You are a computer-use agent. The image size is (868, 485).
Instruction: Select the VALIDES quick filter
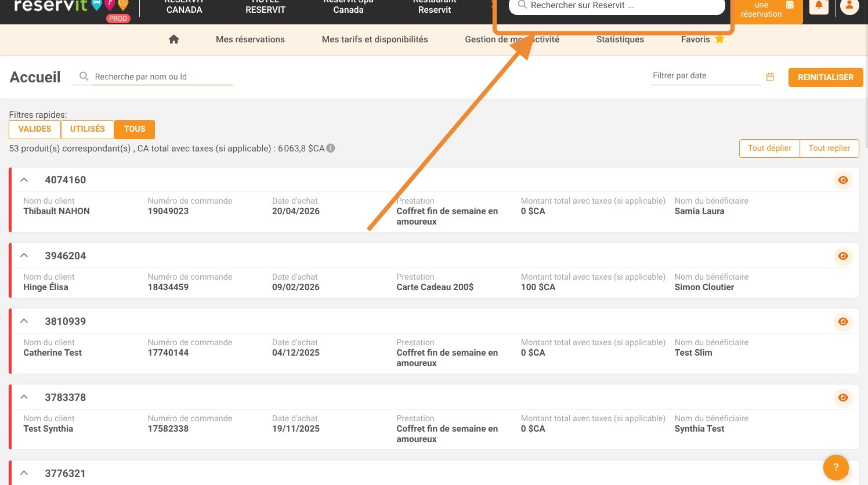point(35,129)
